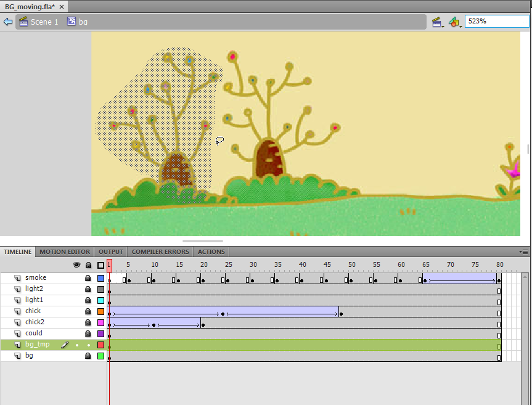Viewport: 532px width, 405px height.
Task: Click the bg_tmp layer red outline swatch
Action: [100, 345]
